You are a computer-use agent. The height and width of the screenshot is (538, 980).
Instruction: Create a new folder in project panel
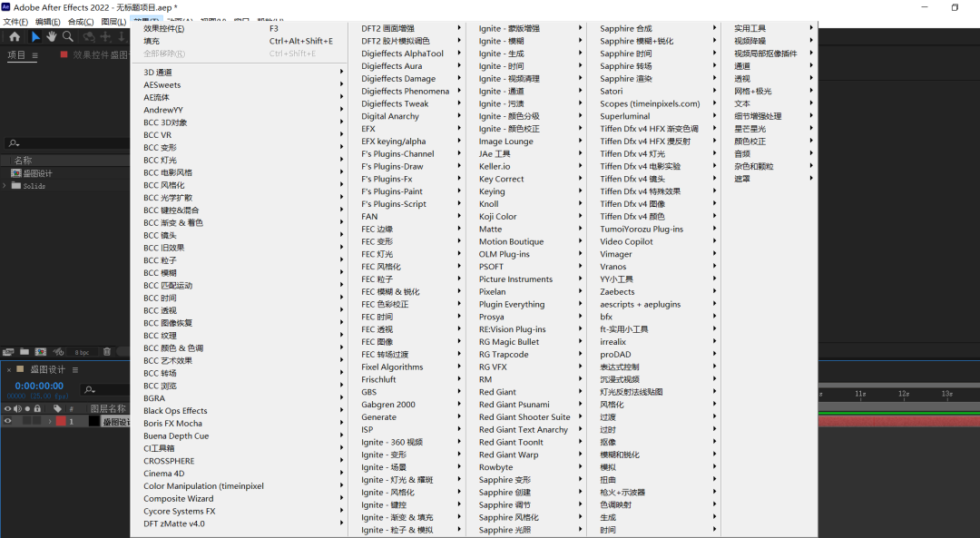coord(24,352)
